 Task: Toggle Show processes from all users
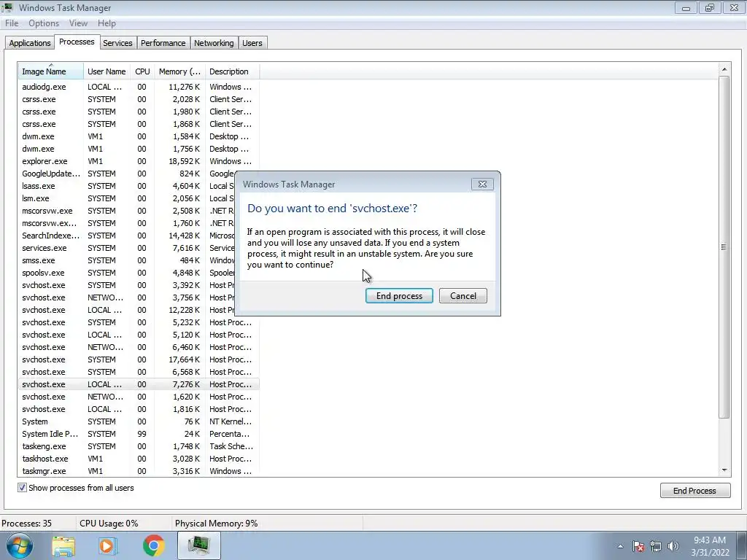point(22,488)
